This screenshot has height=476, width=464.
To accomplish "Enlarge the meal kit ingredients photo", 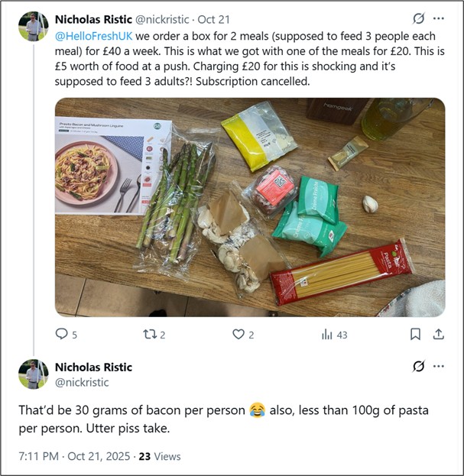I will (x=249, y=206).
